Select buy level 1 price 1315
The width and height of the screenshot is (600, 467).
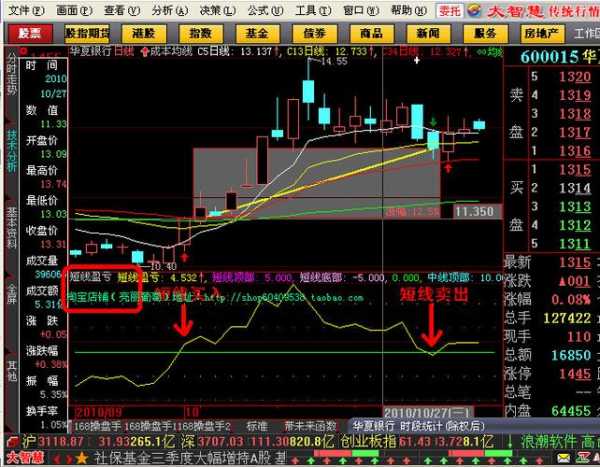point(575,170)
